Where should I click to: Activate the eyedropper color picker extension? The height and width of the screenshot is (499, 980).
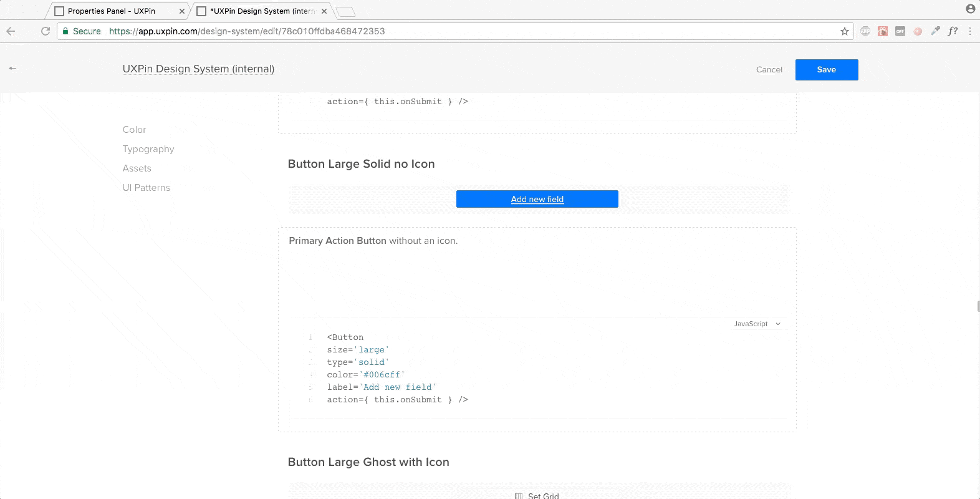[935, 31]
